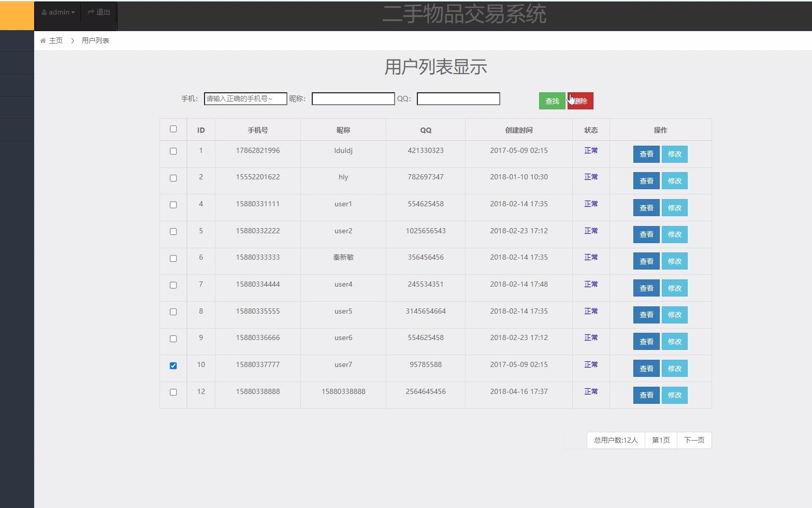The width and height of the screenshot is (812, 508).
Task: Click QQ number 3145654664
Action: click(x=426, y=311)
